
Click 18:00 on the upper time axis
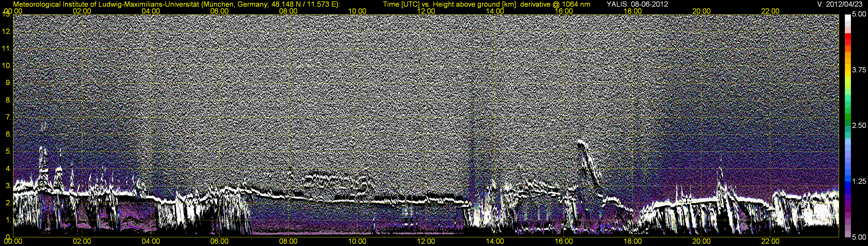point(632,11)
